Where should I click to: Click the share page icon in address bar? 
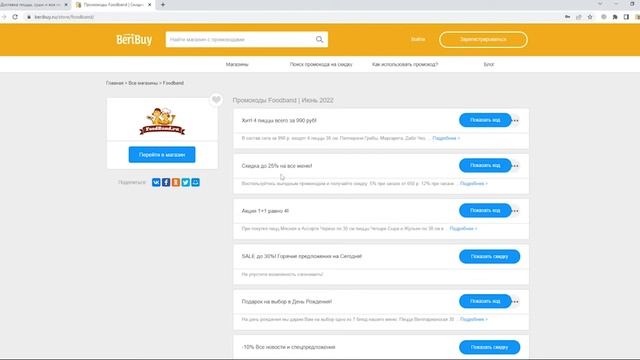click(x=579, y=17)
